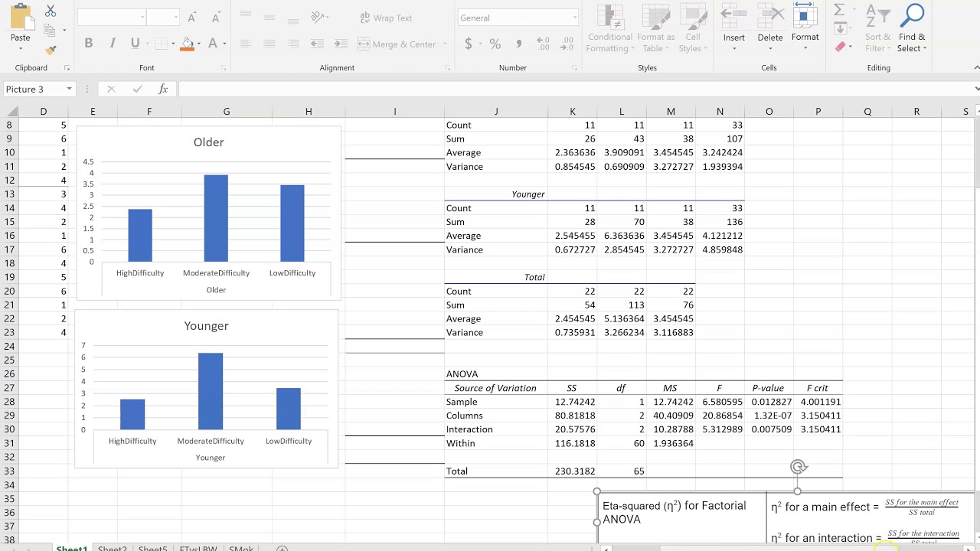Click the Clear eraser icon
The height and width of the screenshot is (551, 980).
coord(840,47)
